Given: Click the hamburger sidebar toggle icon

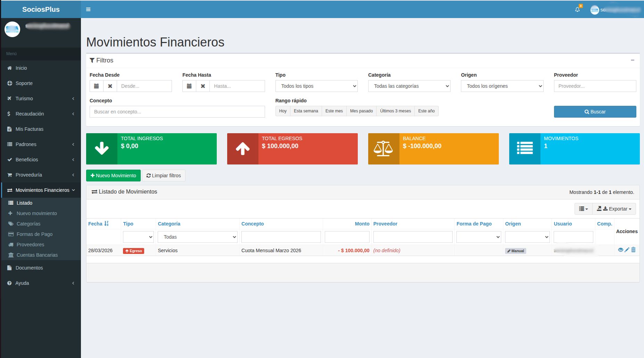Looking at the screenshot, I should coord(88,9).
